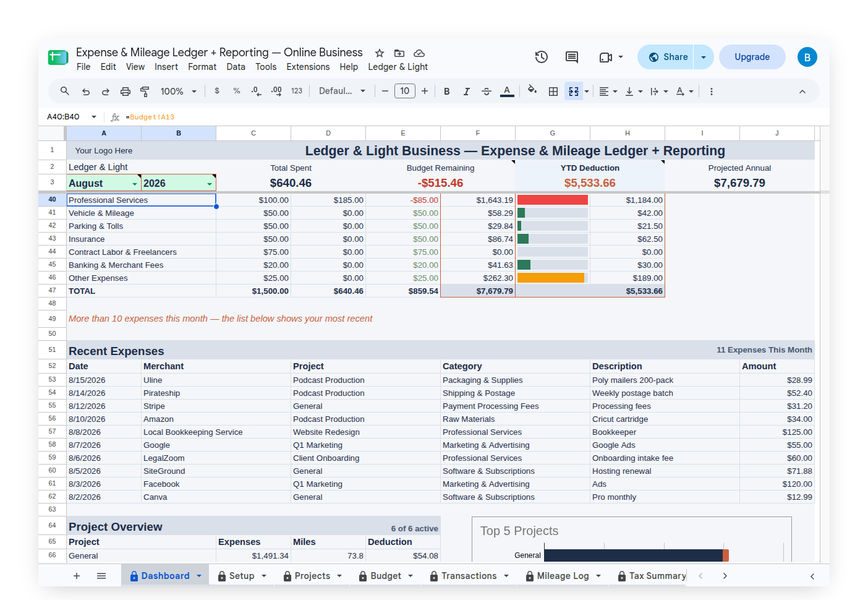Toggle bold formatting
This screenshot has height=600, width=868.
click(x=447, y=92)
